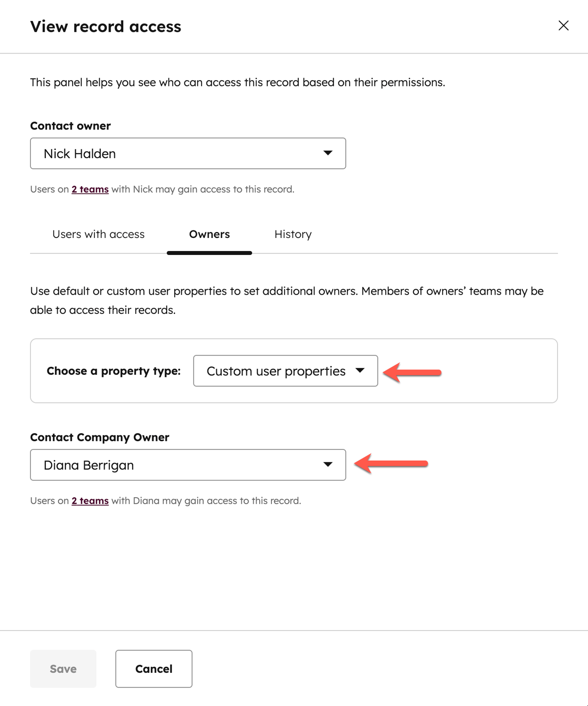Dismiss the record access panel
The image size is (588, 706).
563,26
